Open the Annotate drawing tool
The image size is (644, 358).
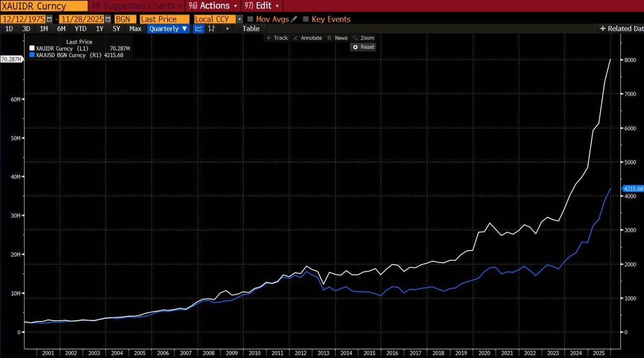pos(310,38)
